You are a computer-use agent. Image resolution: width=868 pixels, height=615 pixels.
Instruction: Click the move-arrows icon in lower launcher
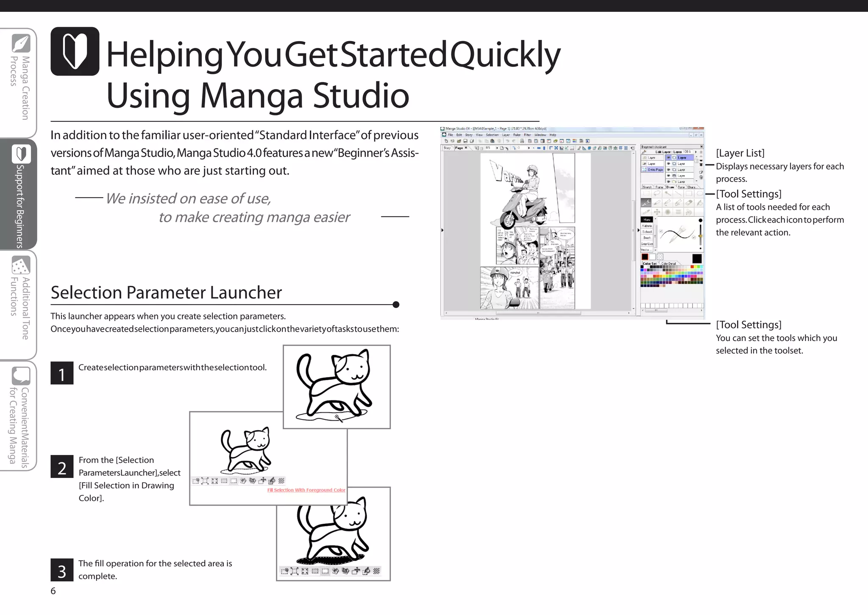pos(356,571)
